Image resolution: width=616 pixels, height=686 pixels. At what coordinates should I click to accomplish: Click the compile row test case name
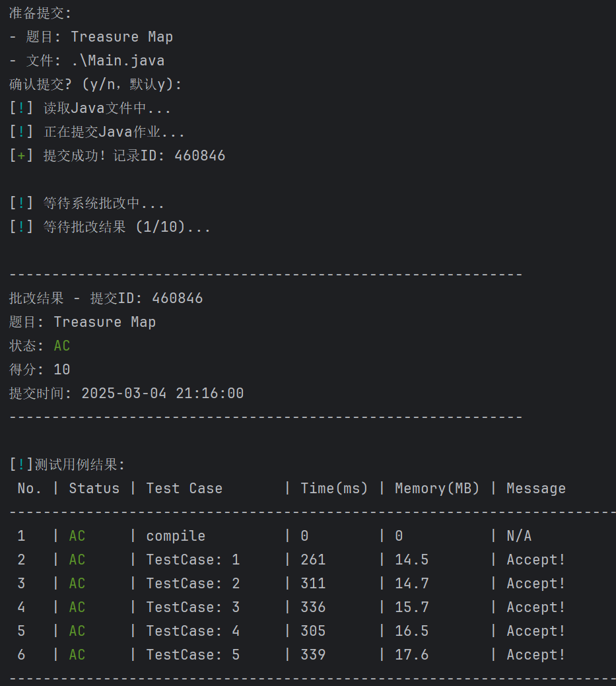tap(176, 536)
